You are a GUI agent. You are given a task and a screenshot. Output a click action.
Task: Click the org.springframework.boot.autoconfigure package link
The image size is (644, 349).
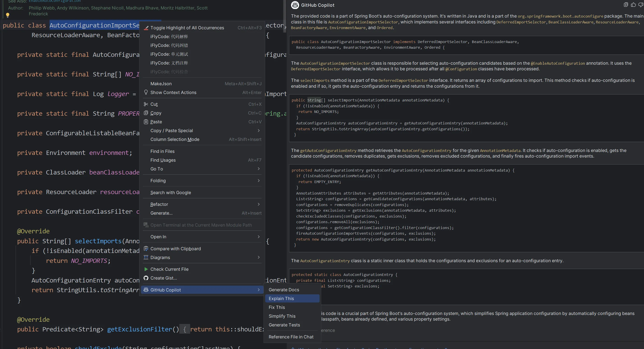560,16
